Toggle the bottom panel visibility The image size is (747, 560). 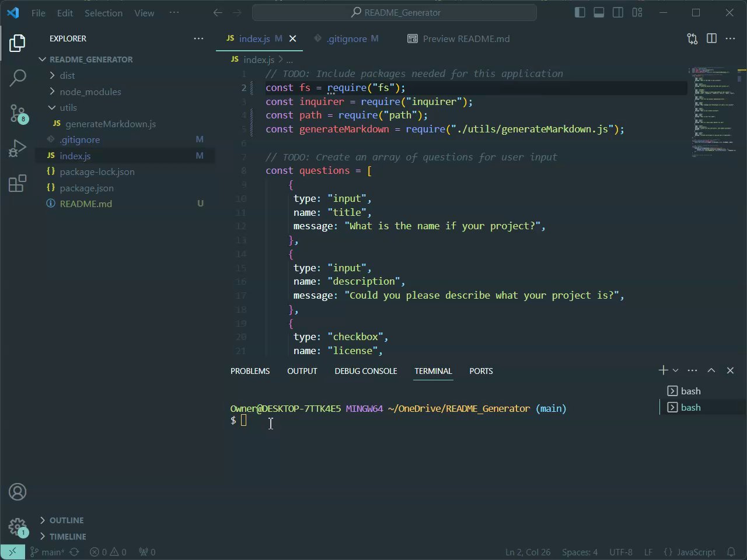599,12
